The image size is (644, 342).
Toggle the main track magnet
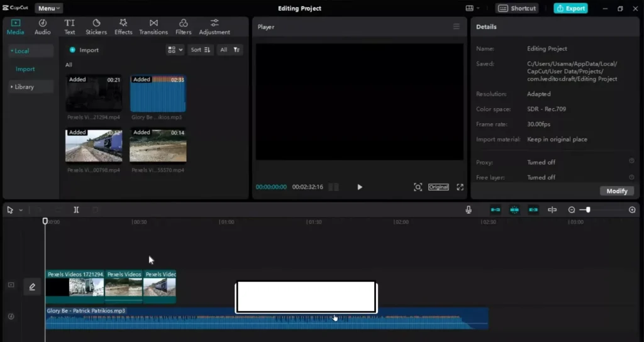[496, 210]
